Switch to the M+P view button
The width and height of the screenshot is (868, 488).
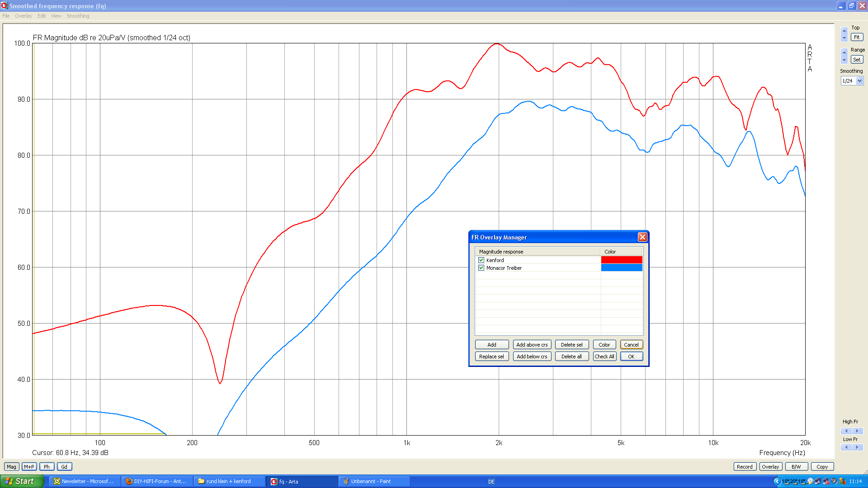coord(29,467)
